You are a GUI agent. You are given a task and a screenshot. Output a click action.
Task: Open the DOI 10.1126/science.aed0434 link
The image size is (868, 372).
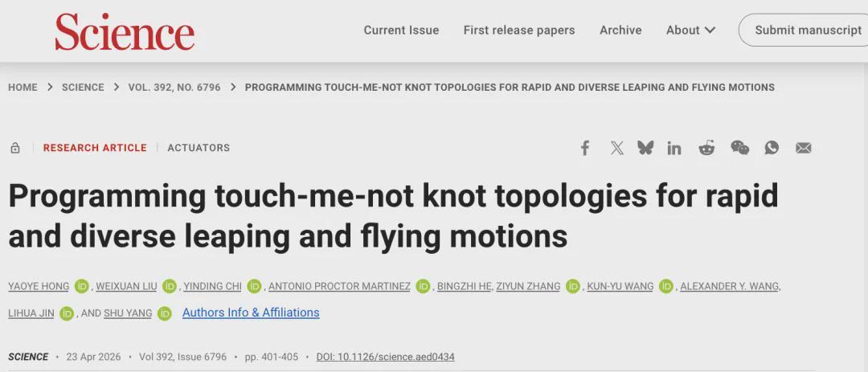coord(385,357)
